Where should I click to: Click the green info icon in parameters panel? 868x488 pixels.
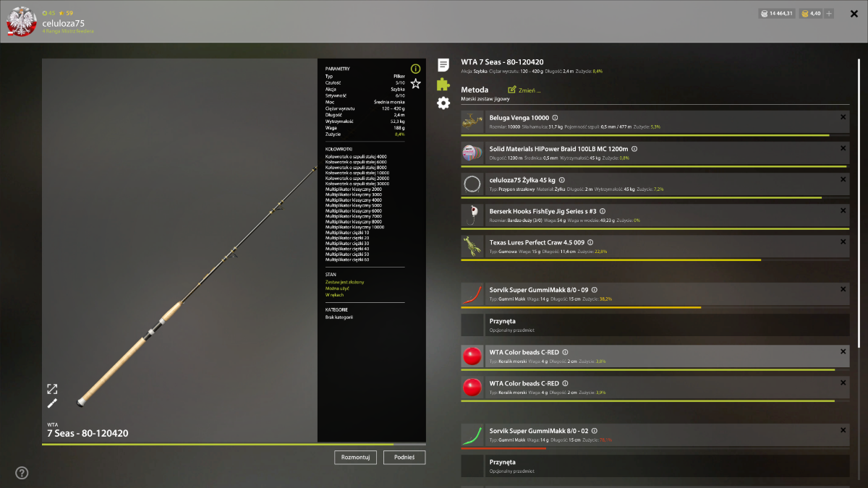(x=415, y=69)
